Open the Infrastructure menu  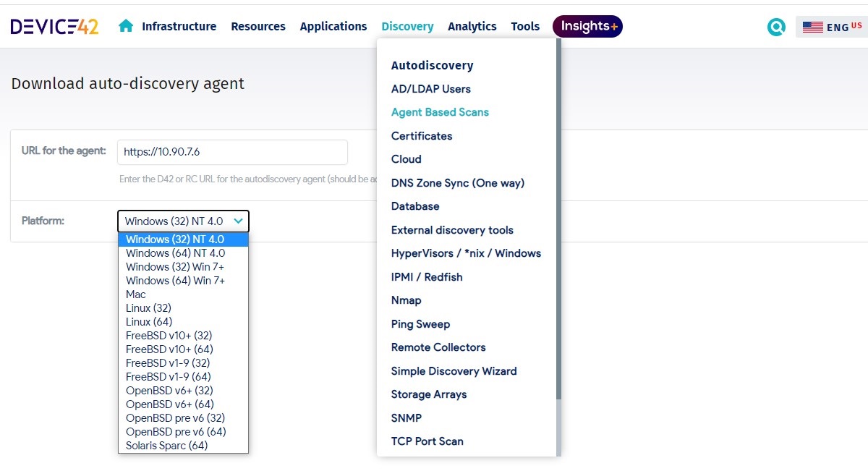(x=179, y=26)
